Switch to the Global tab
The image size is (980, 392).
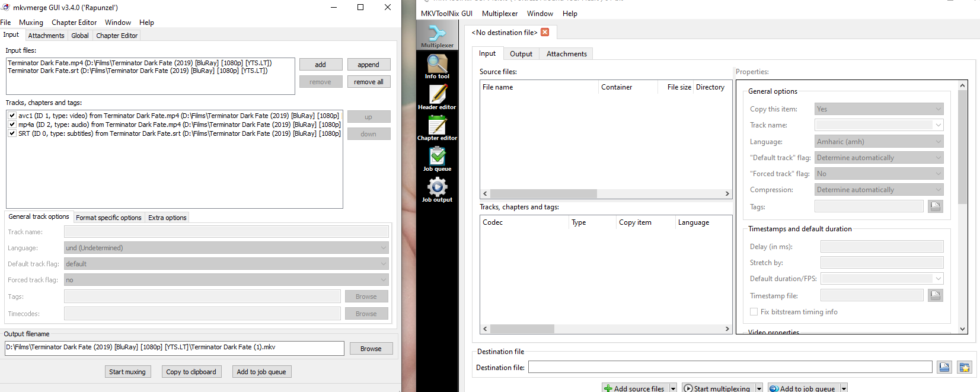pos(80,36)
